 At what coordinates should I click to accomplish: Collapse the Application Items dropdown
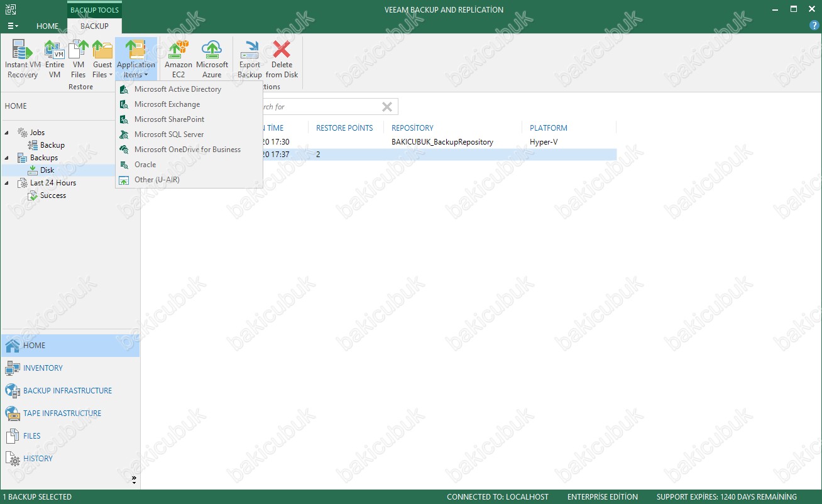[x=136, y=59]
